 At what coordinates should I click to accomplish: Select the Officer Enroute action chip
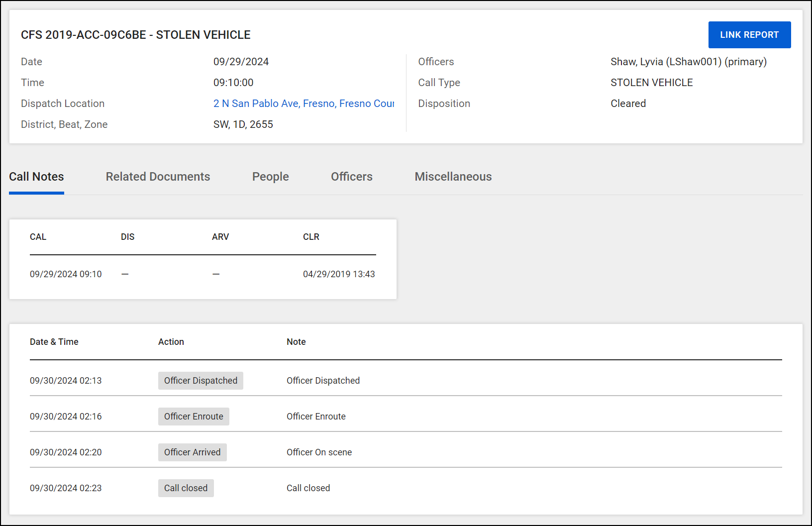coord(194,416)
